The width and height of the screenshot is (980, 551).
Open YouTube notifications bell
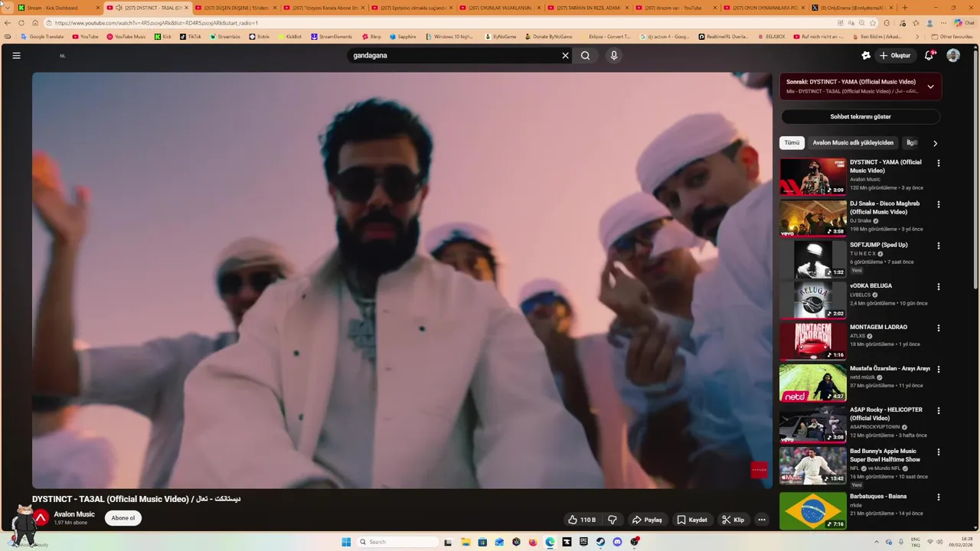tap(929, 55)
